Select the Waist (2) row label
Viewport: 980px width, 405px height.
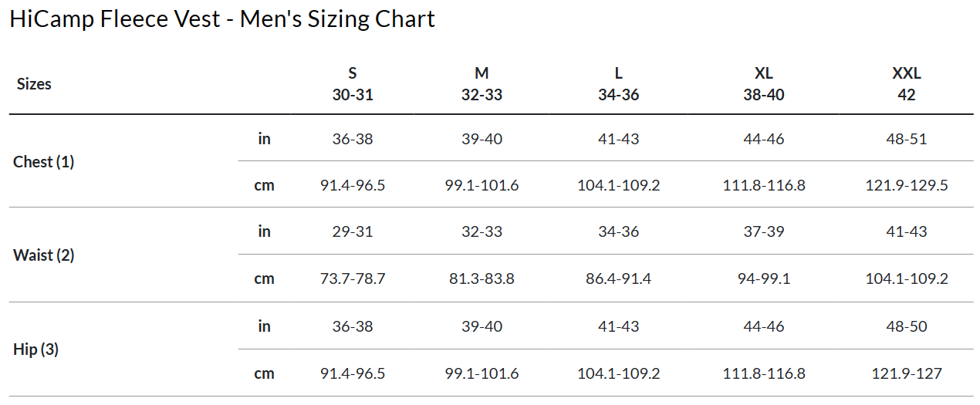click(44, 255)
